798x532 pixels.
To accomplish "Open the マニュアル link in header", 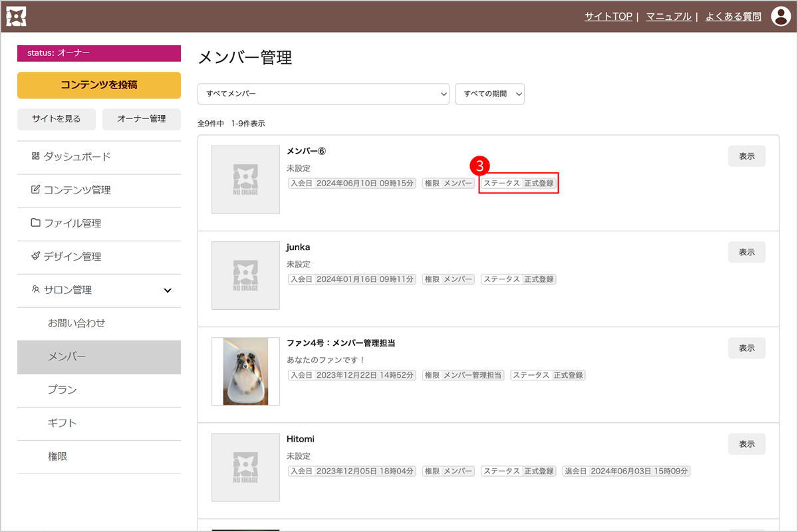I will point(668,17).
